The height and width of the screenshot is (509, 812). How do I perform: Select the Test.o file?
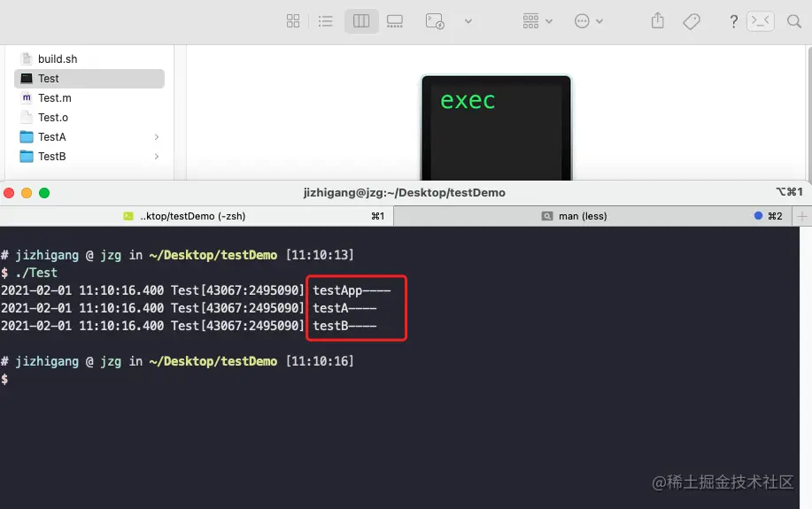pos(89,118)
